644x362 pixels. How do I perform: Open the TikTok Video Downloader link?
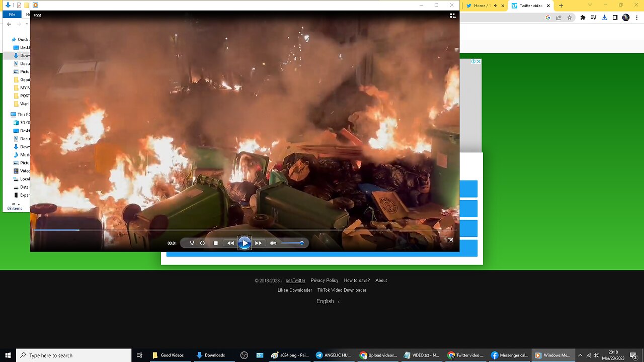click(x=342, y=290)
